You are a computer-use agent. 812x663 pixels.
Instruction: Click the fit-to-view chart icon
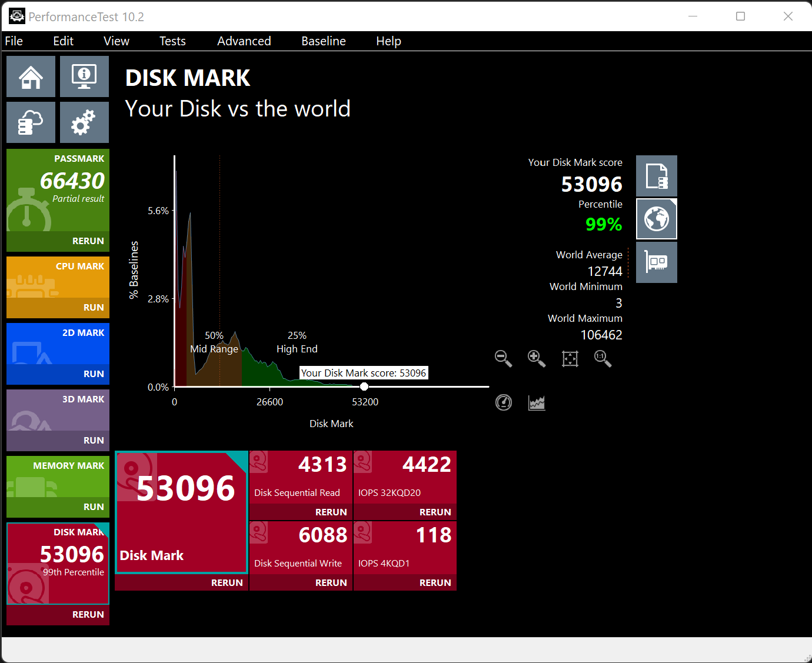570,358
